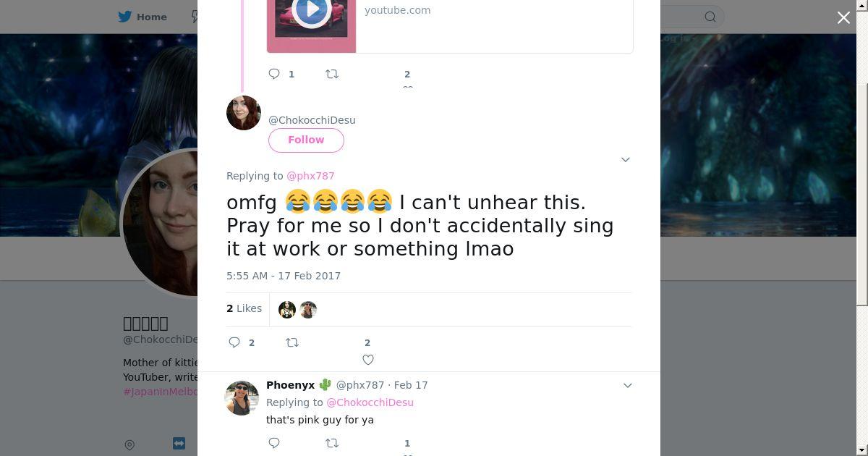This screenshot has width=868, height=456.
Task: Open first liker's avatar
Action: pyautogui.click(x=287, y=310)
